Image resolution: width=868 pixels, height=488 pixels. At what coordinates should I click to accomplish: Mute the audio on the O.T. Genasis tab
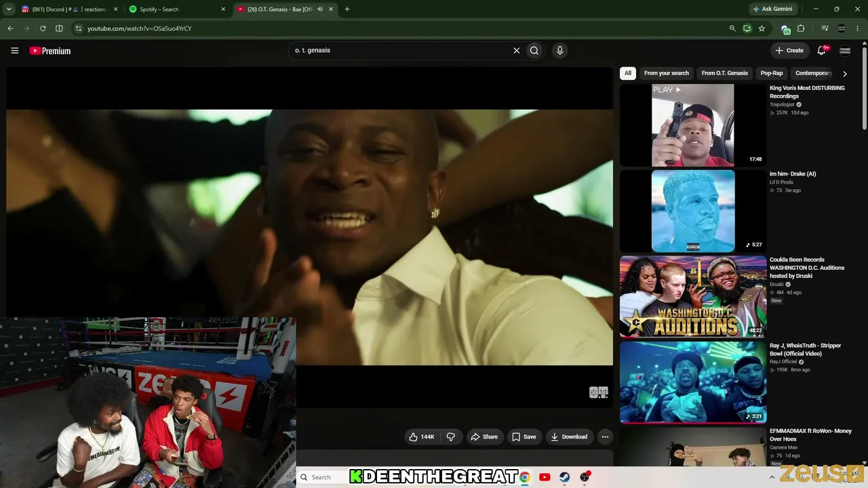(320, 9)
